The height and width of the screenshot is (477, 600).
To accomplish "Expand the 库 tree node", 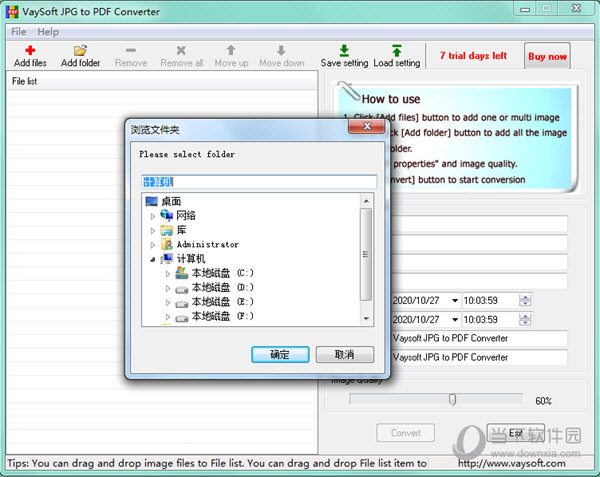I will (x=153, y=231).
